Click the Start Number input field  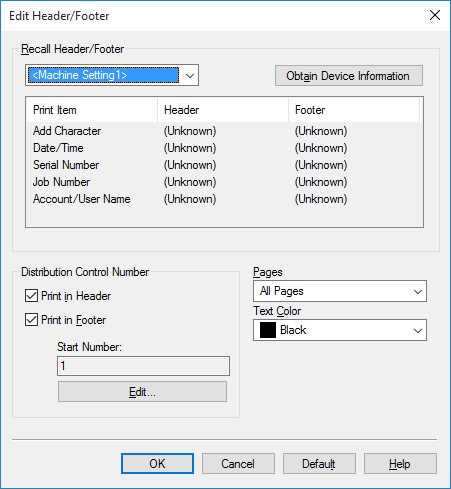point(143,366)
